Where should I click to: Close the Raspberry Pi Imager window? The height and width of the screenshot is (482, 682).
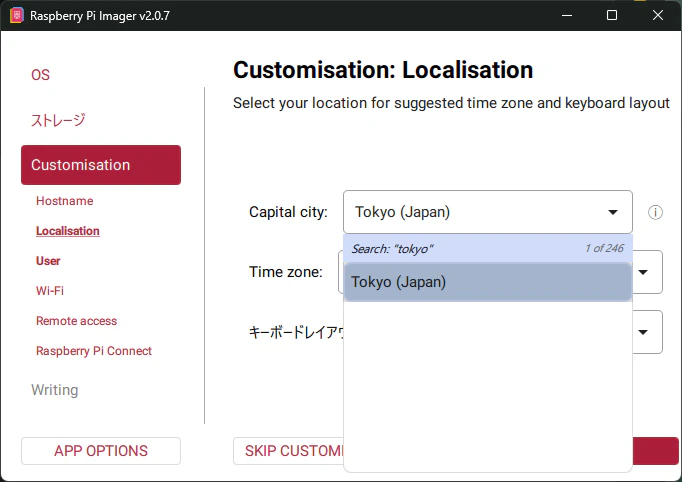point(658,15)
